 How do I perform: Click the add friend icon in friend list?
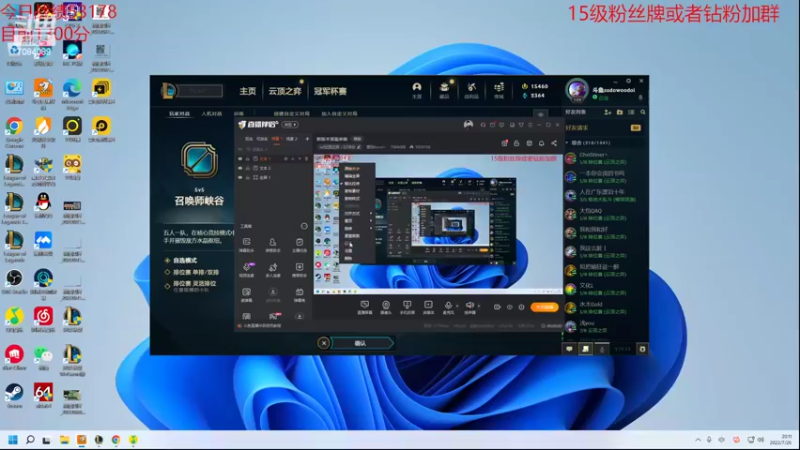coord(607,112)
